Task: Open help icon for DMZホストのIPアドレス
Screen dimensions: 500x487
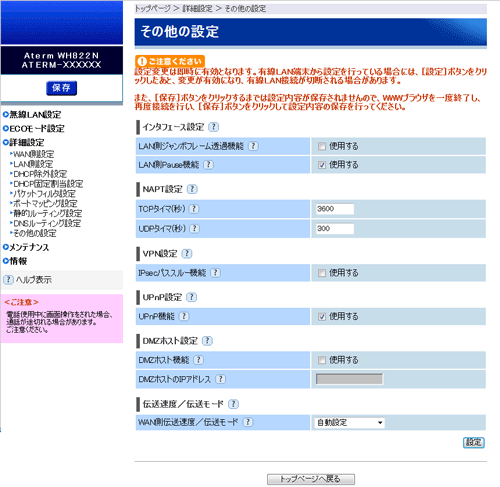Action: coord(220,379)
